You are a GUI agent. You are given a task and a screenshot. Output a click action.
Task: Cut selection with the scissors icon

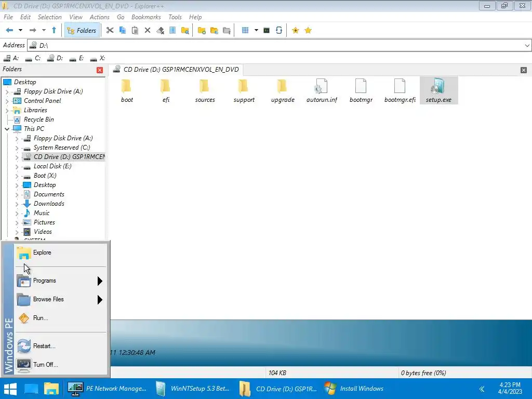pos(110,30)
